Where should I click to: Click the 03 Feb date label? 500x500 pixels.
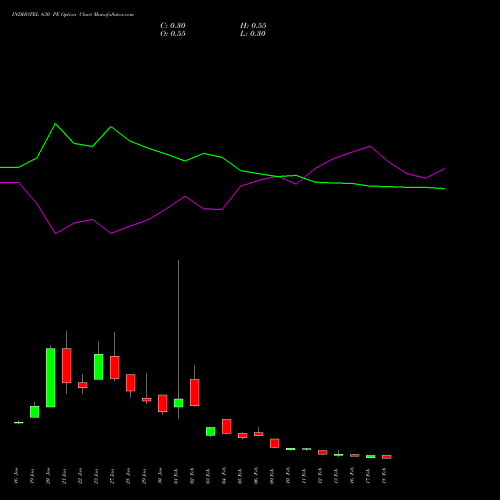[209, 476]
